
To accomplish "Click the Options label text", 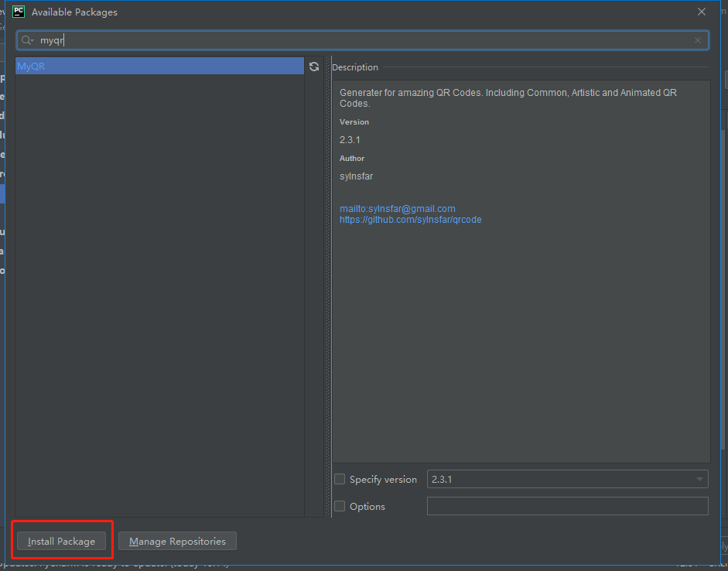I will coord(367,507).
